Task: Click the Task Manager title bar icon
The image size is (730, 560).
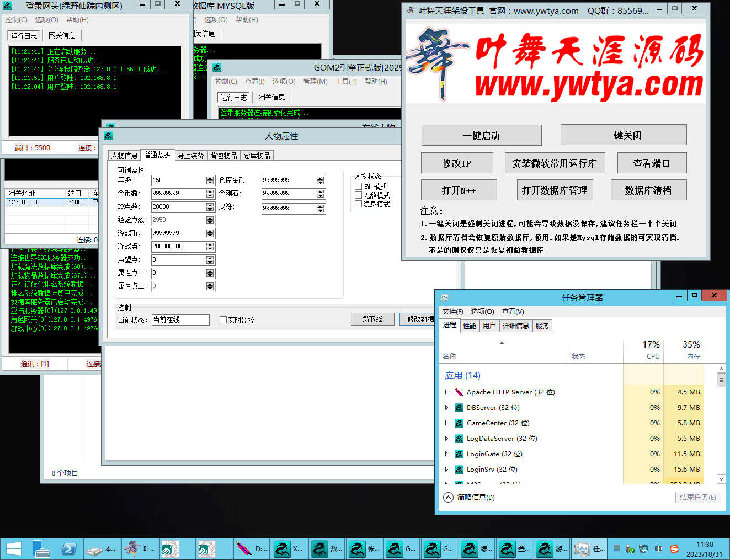Action: pos(444,297)
